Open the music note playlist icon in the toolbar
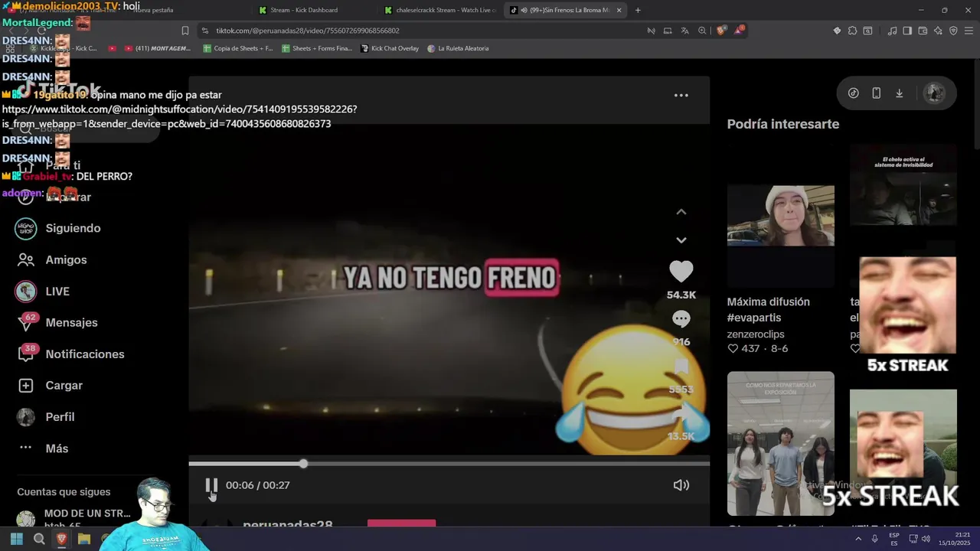The height and width of the screenshot is (551, 980). (x=892, y=31)
